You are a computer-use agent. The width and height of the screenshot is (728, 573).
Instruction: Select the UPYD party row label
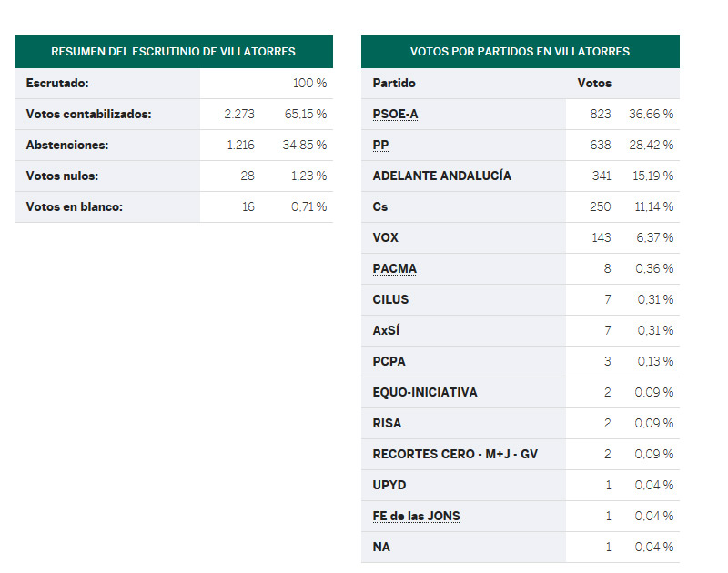389,486
